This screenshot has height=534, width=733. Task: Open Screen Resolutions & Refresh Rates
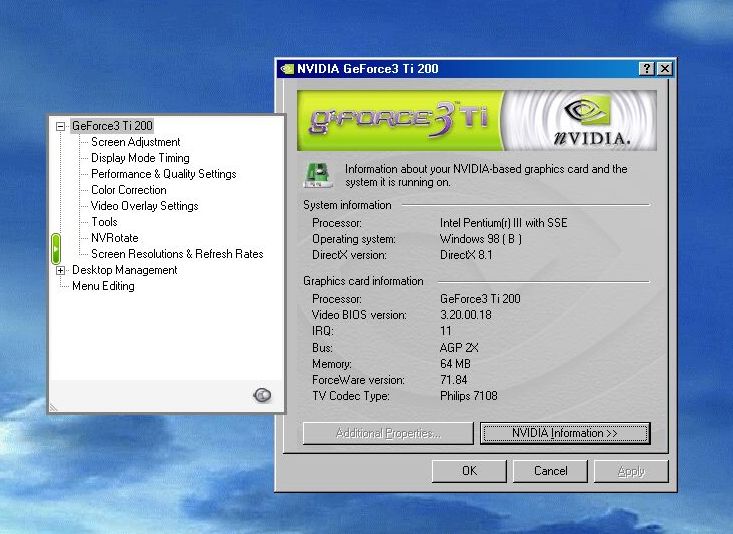point(177,253)
